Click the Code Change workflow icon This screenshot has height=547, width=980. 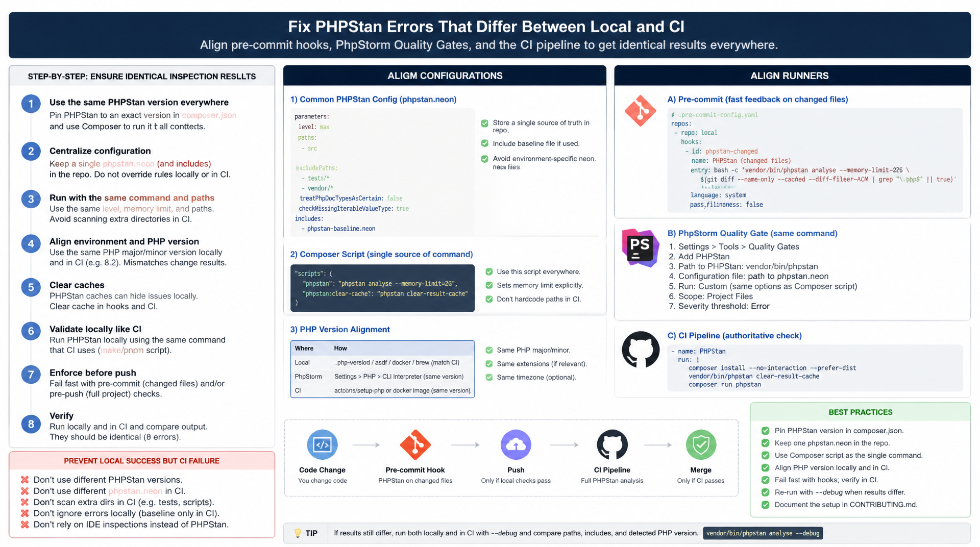322,444
